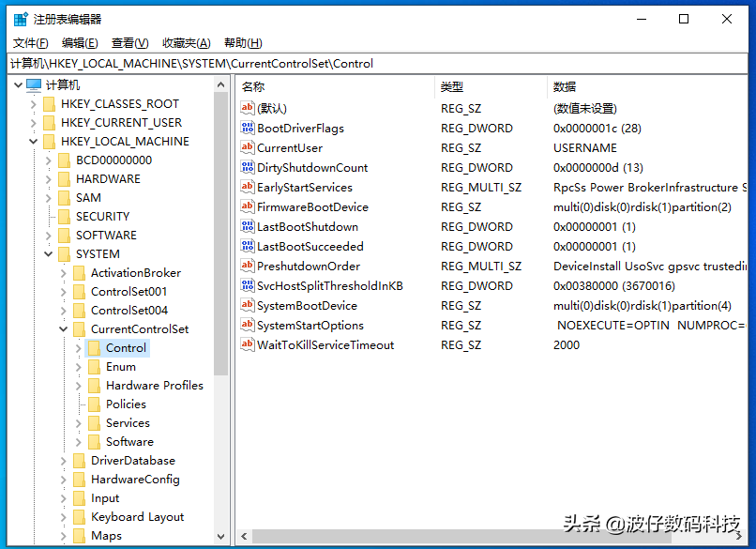The width and height of the screenshot is (756, 549).
Task: Click data value '0x0000000d (13)'
Action: [598, 168]
